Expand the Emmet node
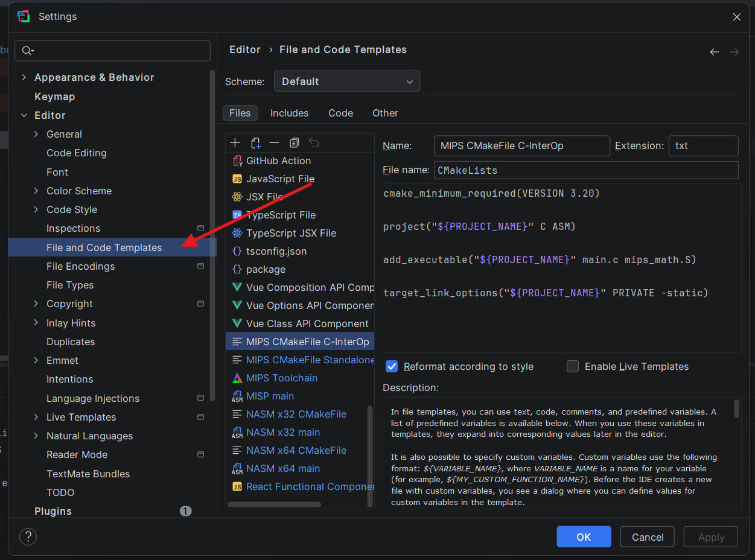This screenshot has width=755, height=560. [x=36, y=360]
